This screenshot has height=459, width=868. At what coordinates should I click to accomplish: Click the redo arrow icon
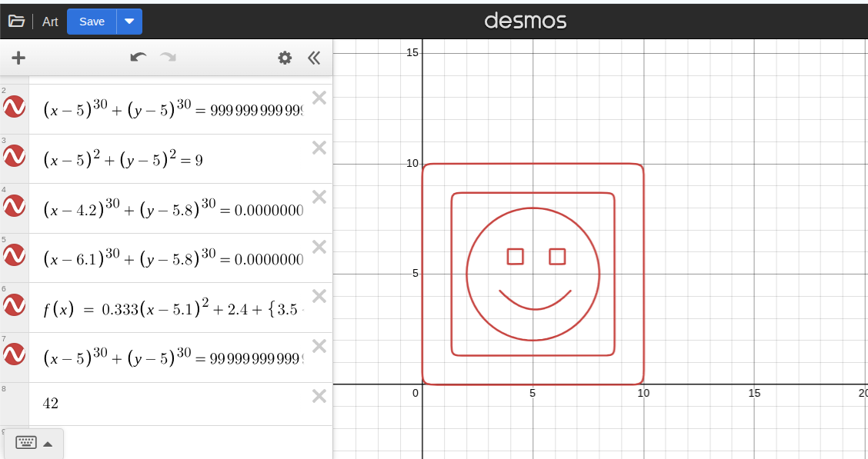(x=167, y=57)
